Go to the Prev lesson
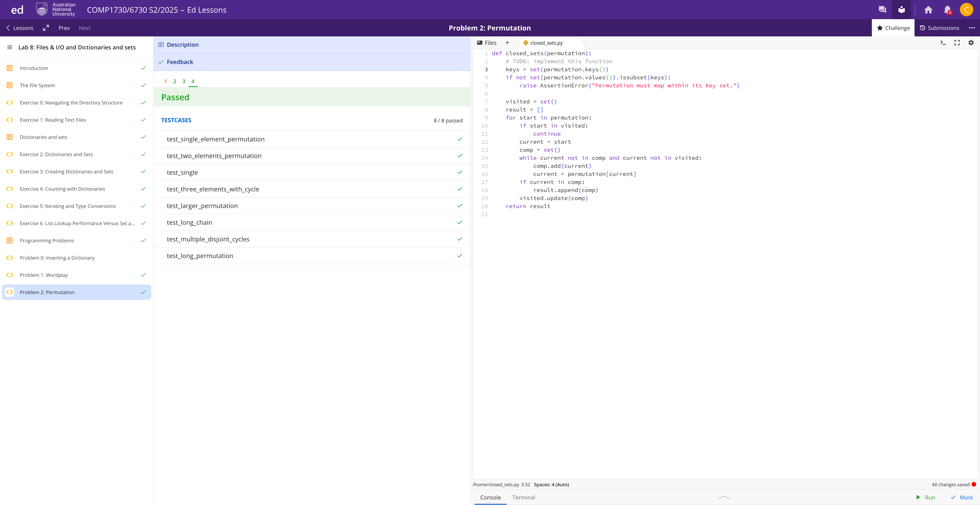The image size is (980, 505). pos(64,28)
